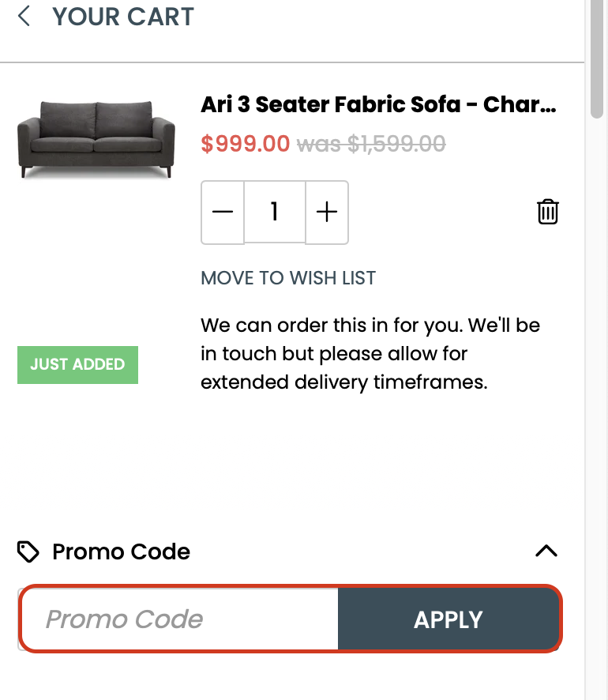Click the crossed-out was $1,599.00 price
This screenshot has height=700, width=608.
(x=369, y=144)
